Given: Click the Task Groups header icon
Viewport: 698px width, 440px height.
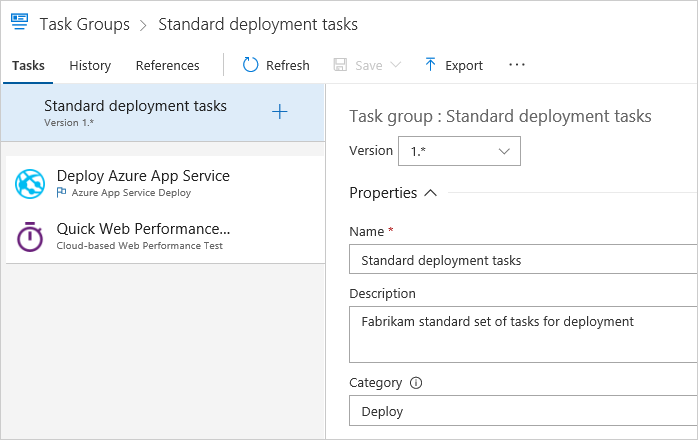Looking at the screenshot, I should [18, 23].
